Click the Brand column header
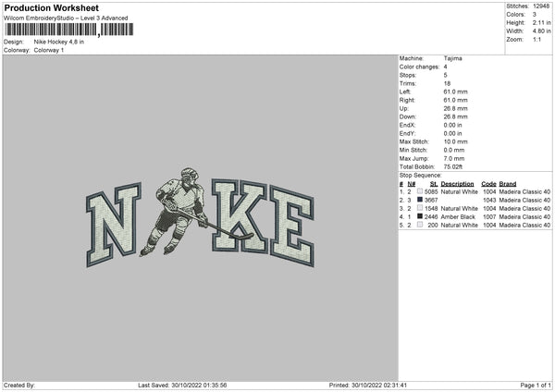The width and height of the screenshot is (555, 392). pyautogui.click(x=508, y=184)
